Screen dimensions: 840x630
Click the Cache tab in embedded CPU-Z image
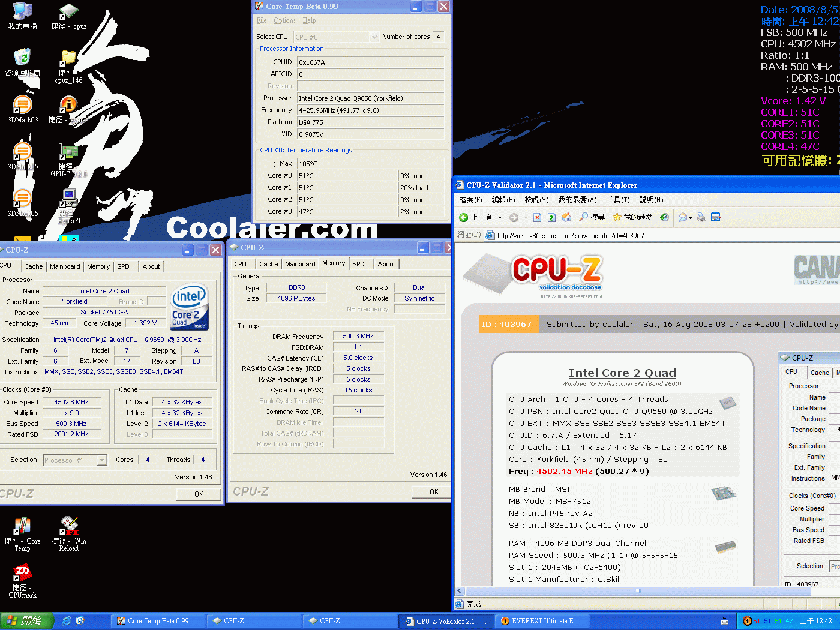(x=820, y=373)
